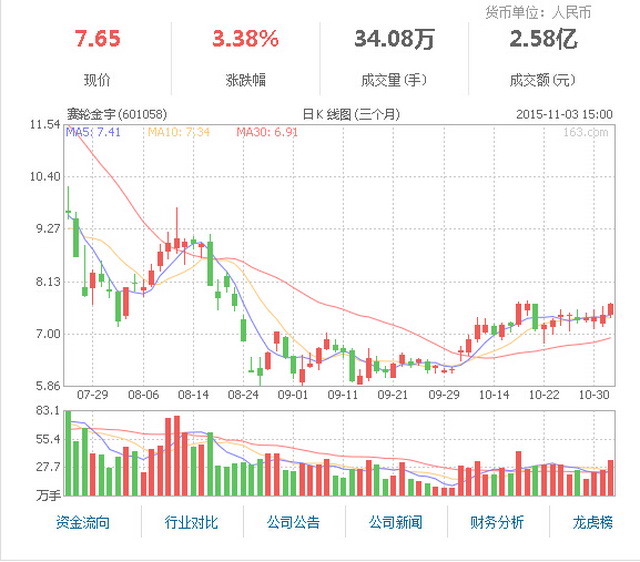This screenshot has height=562, width=640.
Task: Click the 83.1 volume axis label
Action: click(48, 411)
